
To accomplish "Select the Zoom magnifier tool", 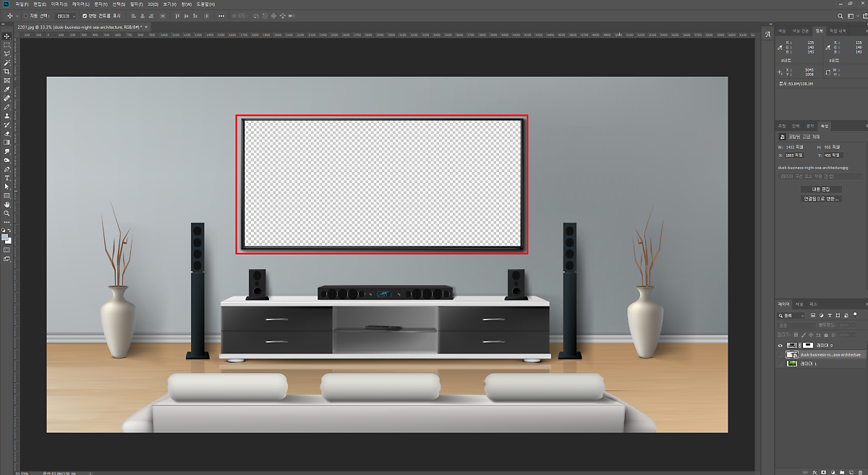I will (7, 213).
